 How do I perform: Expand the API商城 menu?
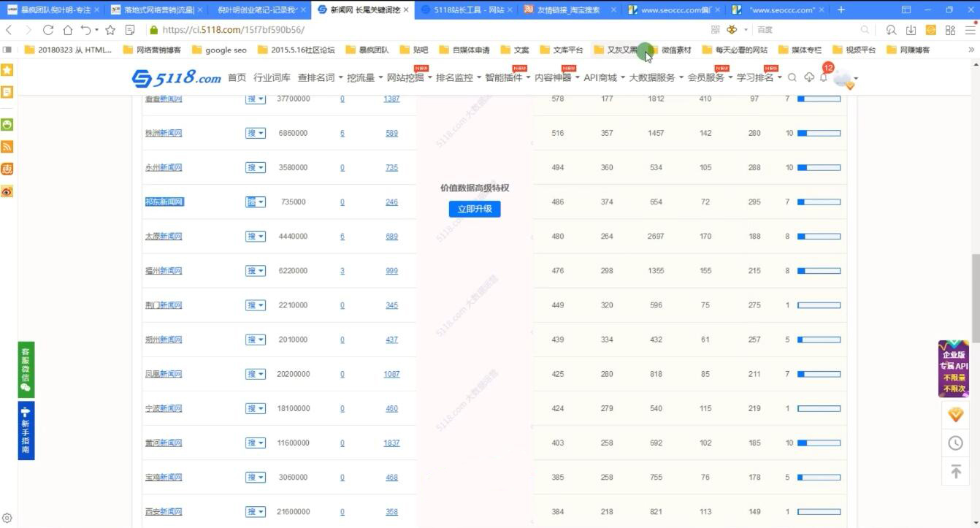point(604,77)
